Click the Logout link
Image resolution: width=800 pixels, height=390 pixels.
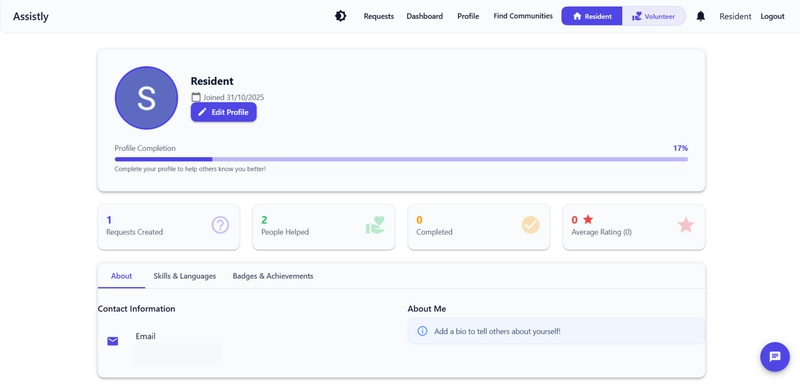(772, 16)
